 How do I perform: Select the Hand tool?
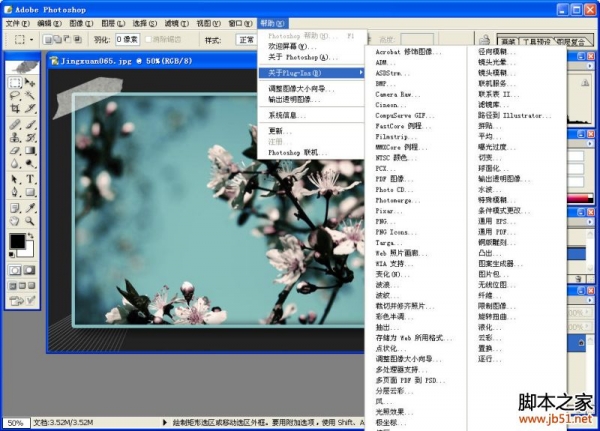coord(15,221)
